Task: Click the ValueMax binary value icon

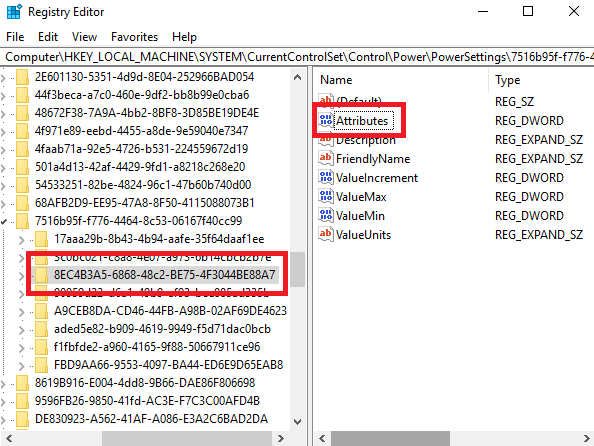Action: tap(326, 196)
